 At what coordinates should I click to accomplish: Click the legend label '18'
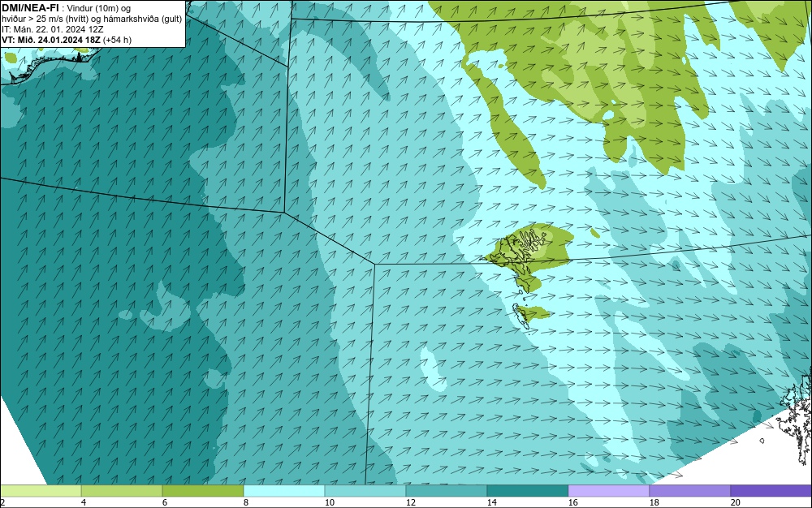tap(654, 502)
